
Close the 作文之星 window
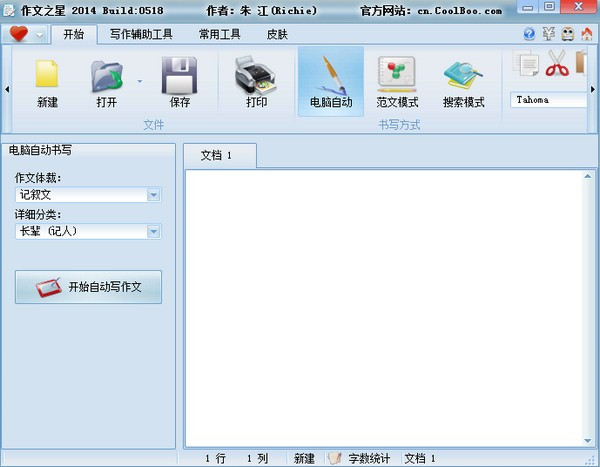point(579,7)
